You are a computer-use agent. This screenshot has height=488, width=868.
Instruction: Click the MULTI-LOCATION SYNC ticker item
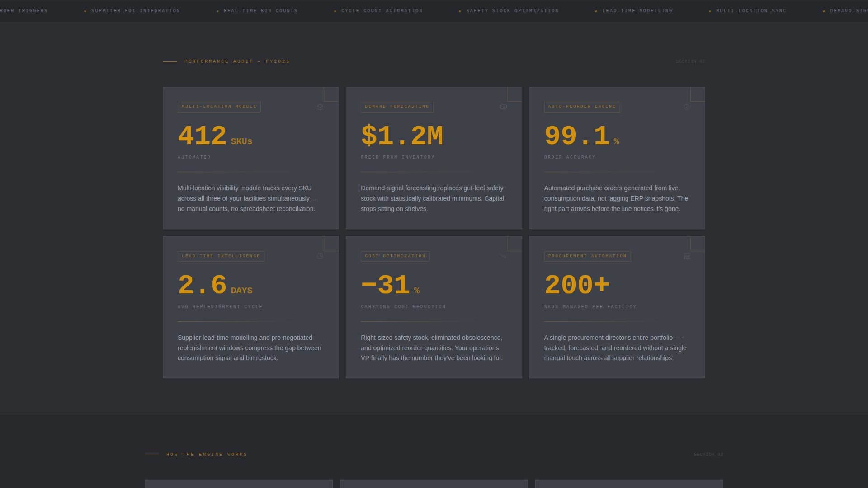(x=747, y=11)
